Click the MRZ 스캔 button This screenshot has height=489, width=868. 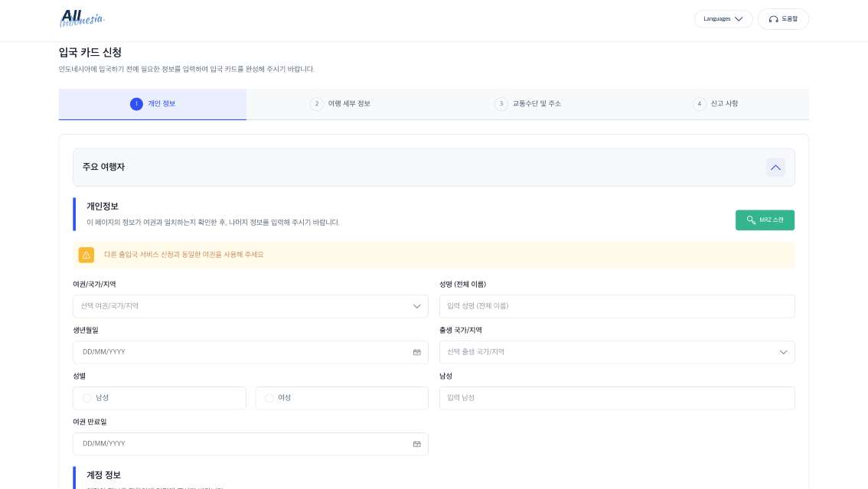[765, 220]
